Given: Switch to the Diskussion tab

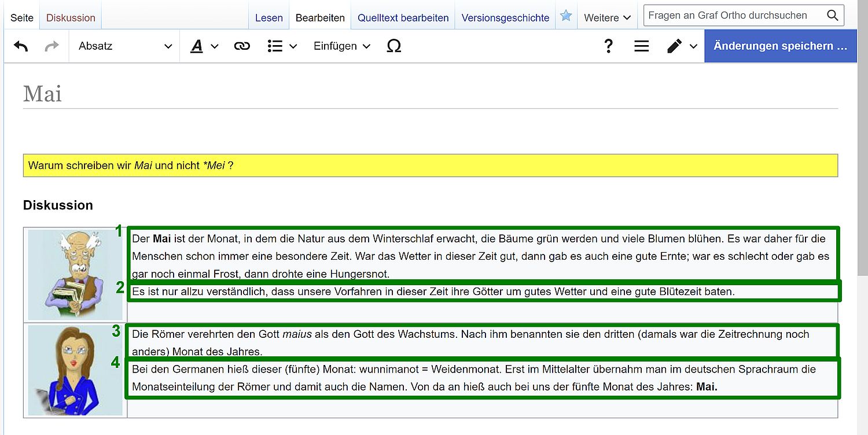Looking at the screenshot, I should [x=71, y=18].
